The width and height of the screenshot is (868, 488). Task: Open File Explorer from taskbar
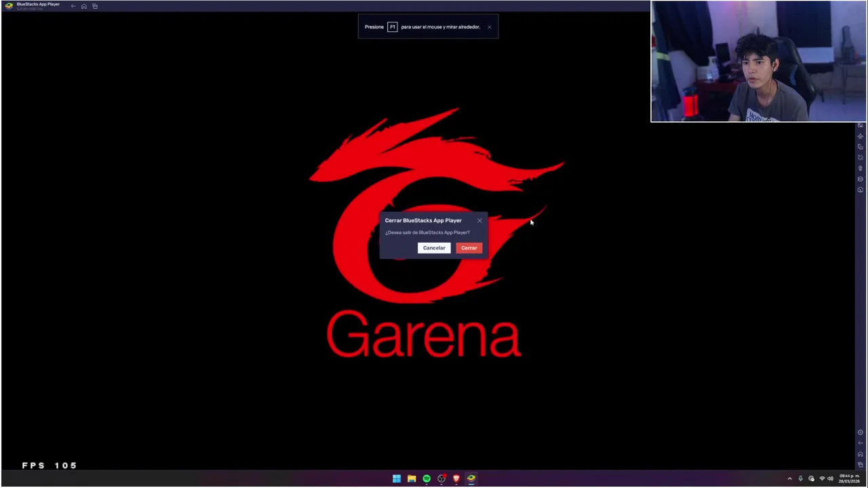(x=412, y=479)
